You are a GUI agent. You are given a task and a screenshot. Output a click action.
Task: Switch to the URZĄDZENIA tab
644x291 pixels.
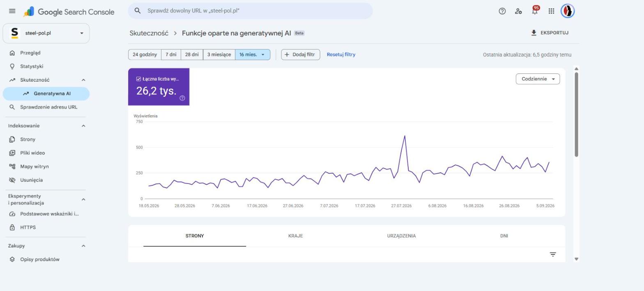(401, 236)
